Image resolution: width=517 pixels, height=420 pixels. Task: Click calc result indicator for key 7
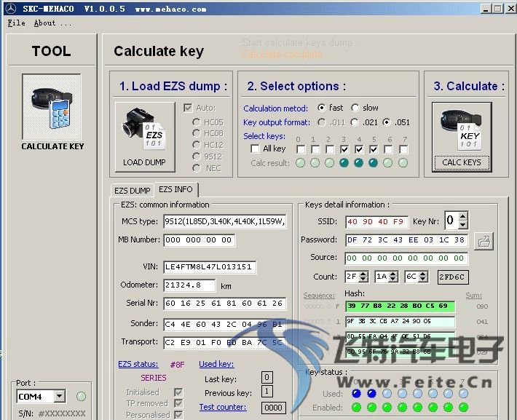tap(403, 163)
